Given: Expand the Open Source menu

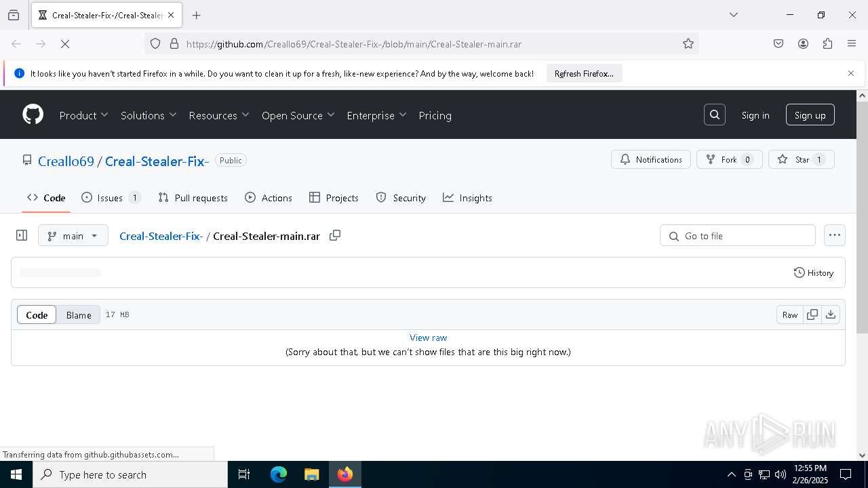Looking at the screenshot, I should tap(298, 115).
